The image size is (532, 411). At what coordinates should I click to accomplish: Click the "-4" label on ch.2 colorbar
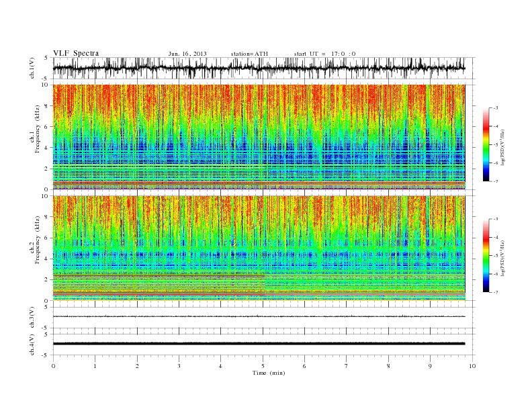click(x=496, y=237)
